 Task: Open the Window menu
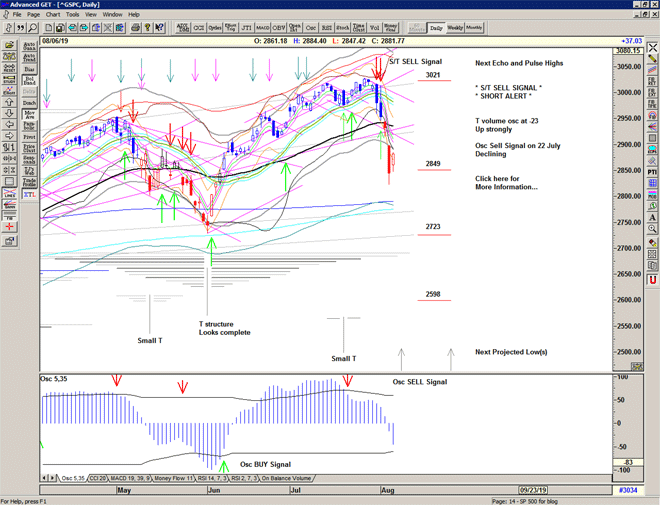click(112, 14)
